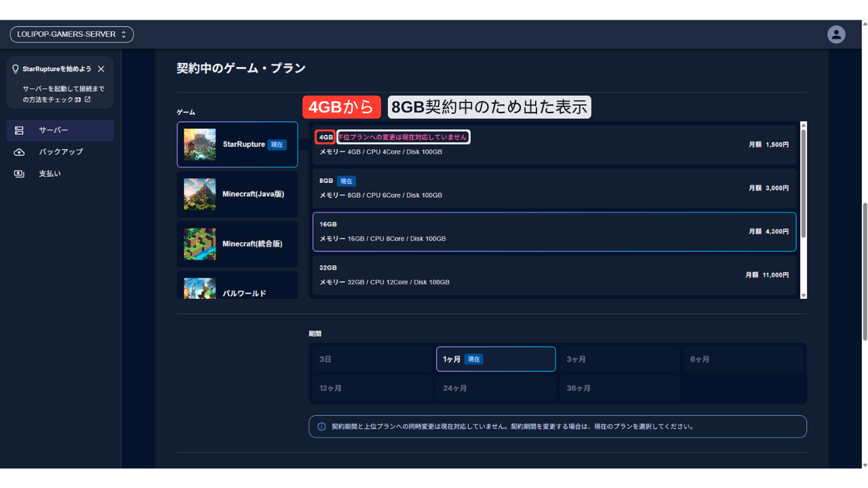Choose the 6ヶ月 contract period
868x488 pixels.
click(x=743, y=359)
